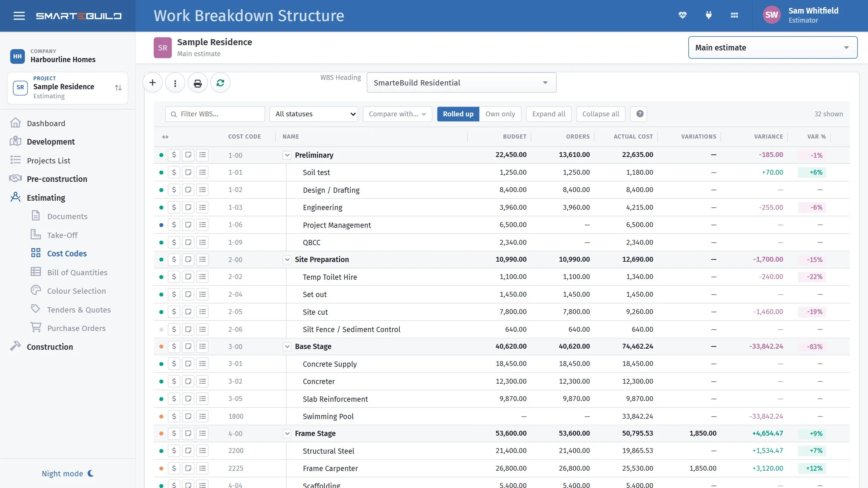Open the All statuses filter dropdown
Image resolution: width=868 pixels, height=488 pixels.
pos(314,114)
